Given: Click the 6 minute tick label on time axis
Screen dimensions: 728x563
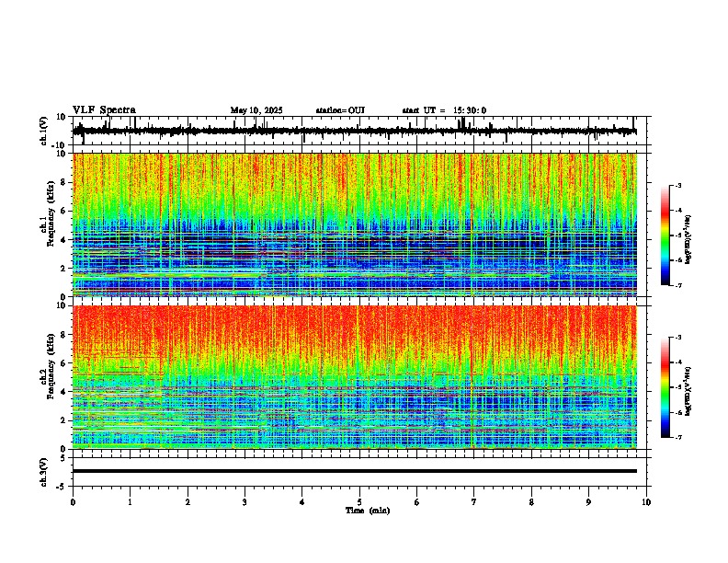Looking at the screenshot, I should point(417,502).
